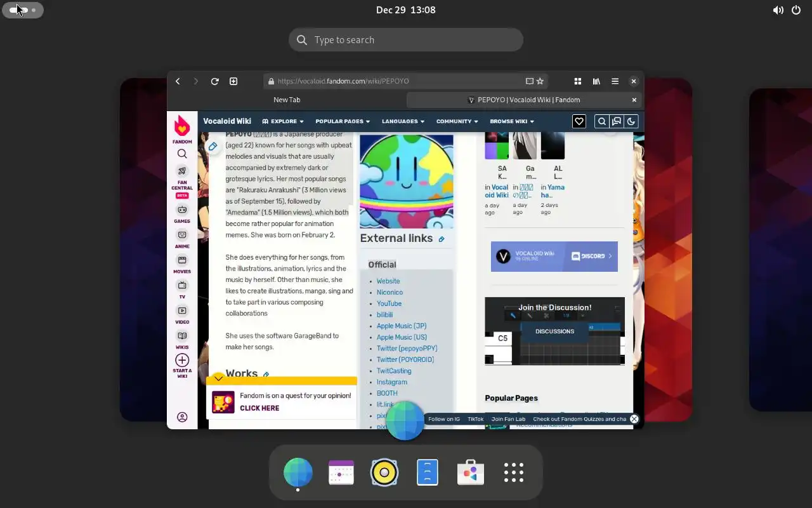Expand the Popular Pages dropdown
Image resolution: width=812 pixels, height=508 pixels.
(343, 121)
